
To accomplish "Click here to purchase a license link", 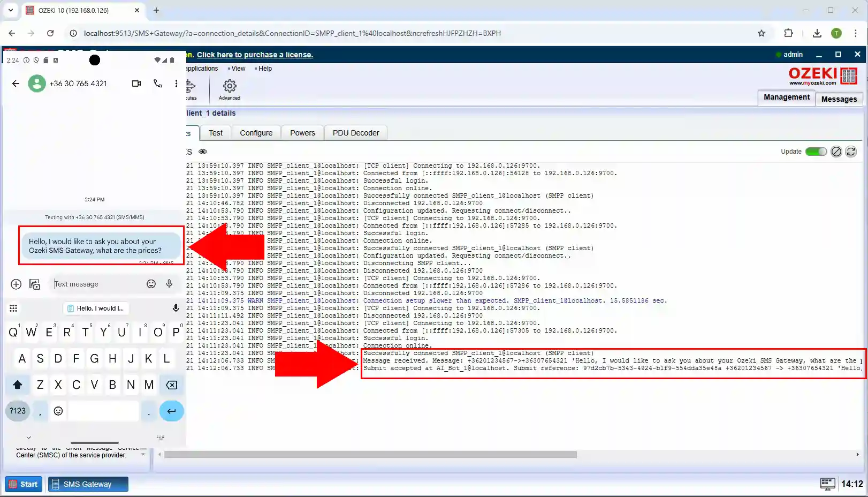I will pyautogui.click(x=255, y=55).
